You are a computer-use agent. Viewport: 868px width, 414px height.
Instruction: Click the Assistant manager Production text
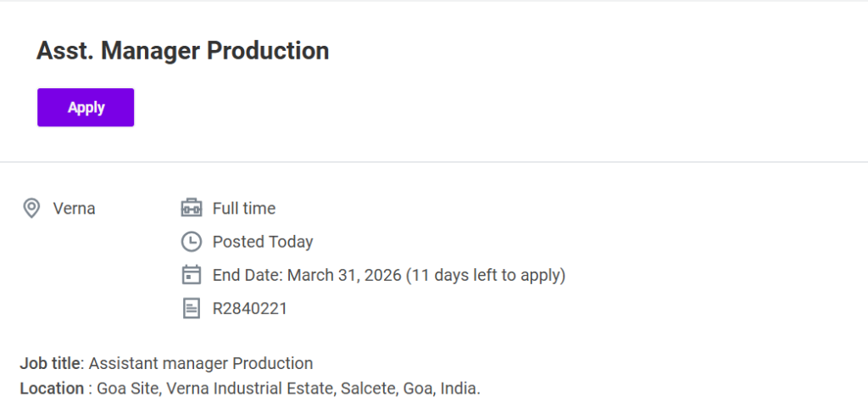coord(201,363)
